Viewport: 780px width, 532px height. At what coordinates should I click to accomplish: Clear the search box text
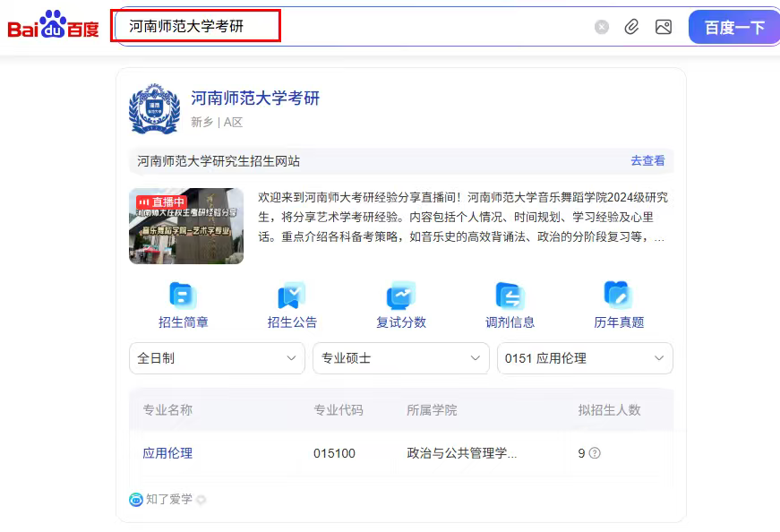point(602,27)
